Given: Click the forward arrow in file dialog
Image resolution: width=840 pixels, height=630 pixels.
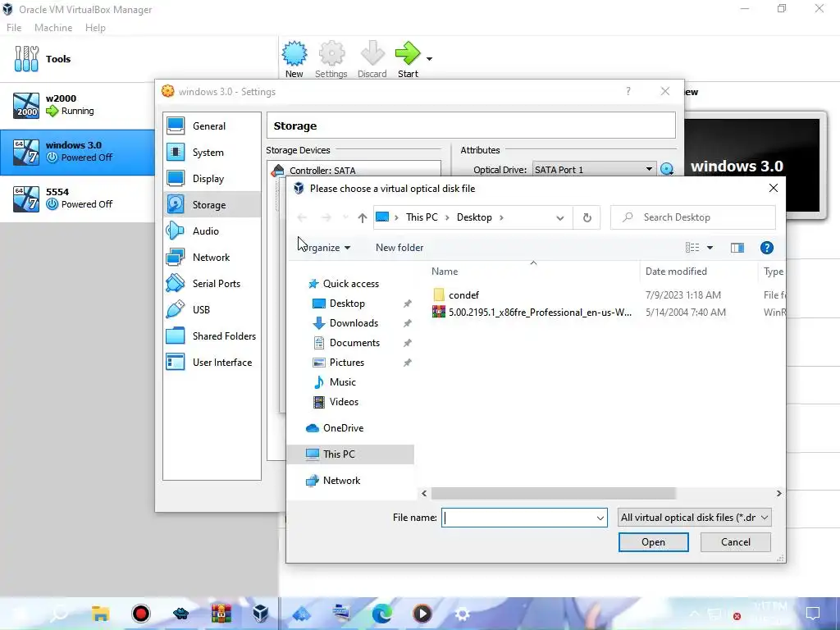Looking at the screenshot, I should click(x=326, y=217).
